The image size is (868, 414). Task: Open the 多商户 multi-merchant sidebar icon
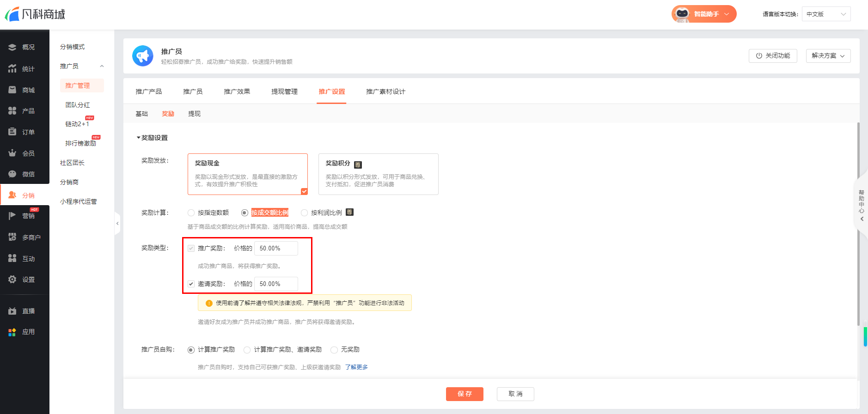pyautogui.click(x=12, y=237)
